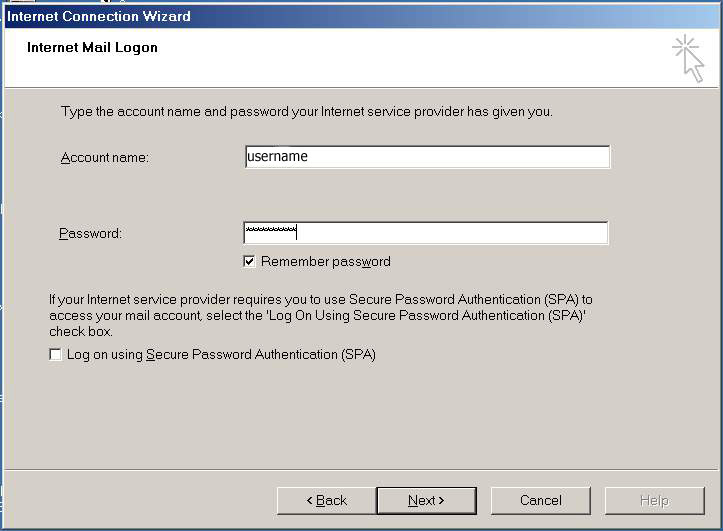Click the greyed-out Help button
723x531 pixels.
pos(654,500)
